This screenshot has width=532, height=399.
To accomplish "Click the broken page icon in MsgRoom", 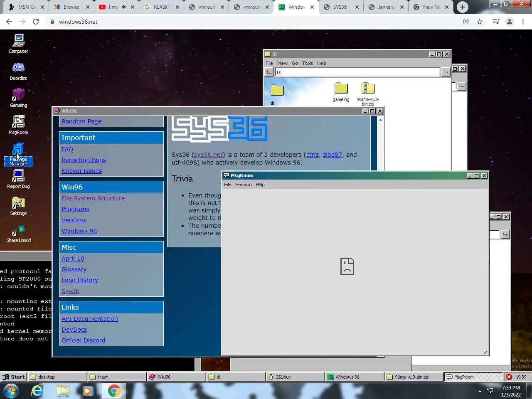I will coord(347,266).
